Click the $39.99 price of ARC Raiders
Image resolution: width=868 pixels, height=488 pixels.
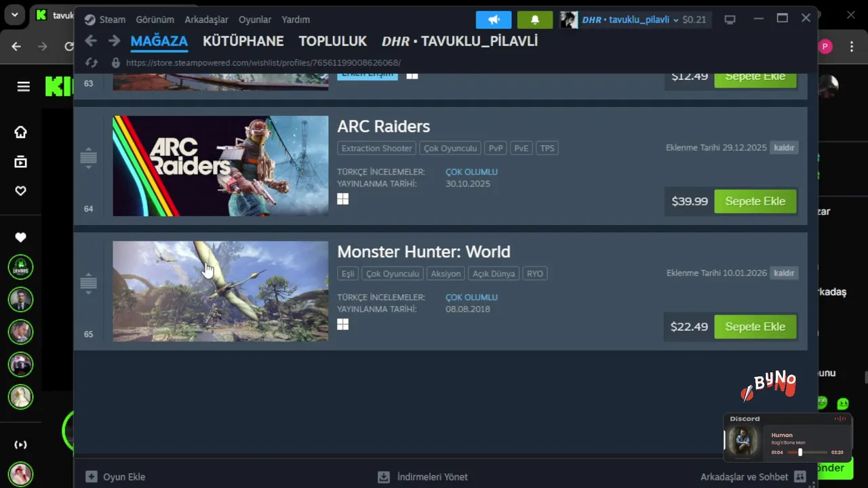coord(690,201)
